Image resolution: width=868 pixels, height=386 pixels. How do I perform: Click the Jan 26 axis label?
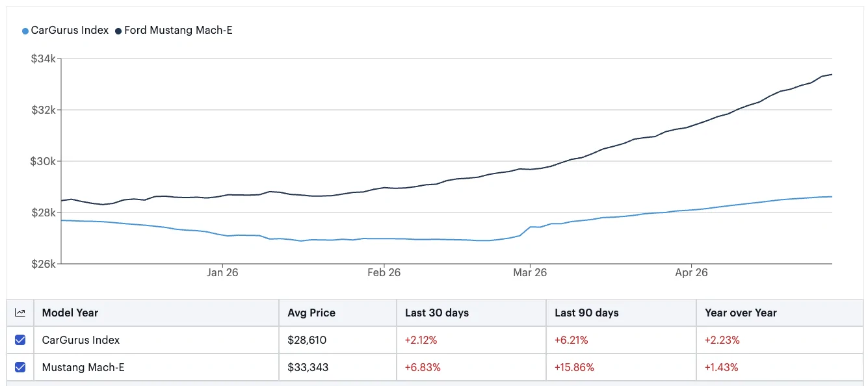222,272
